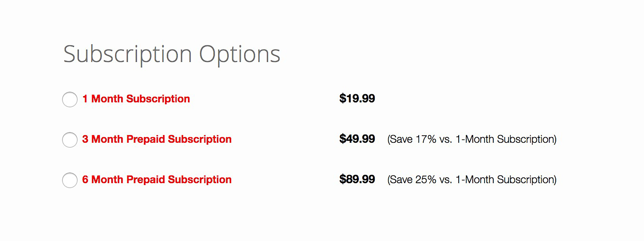Select radio button of plan saving 17%
Viewport: 644px width, 241px height.
pos(70,140)
